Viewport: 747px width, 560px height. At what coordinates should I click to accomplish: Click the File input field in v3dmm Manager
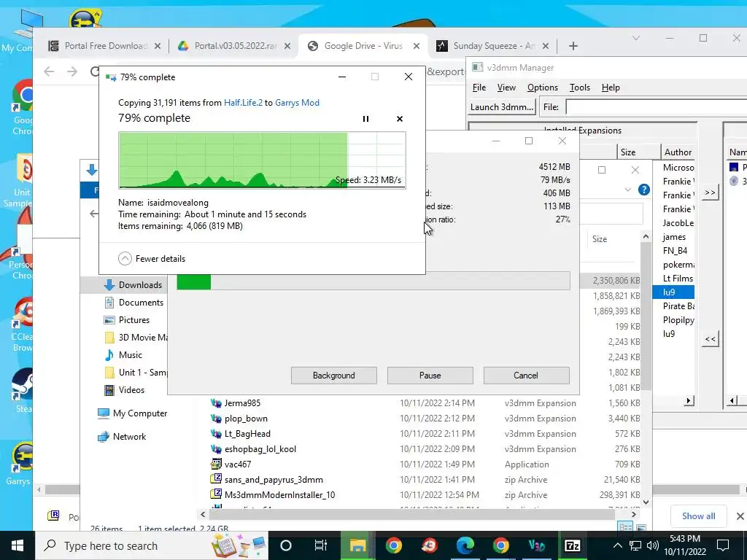[x=656, y=106]
